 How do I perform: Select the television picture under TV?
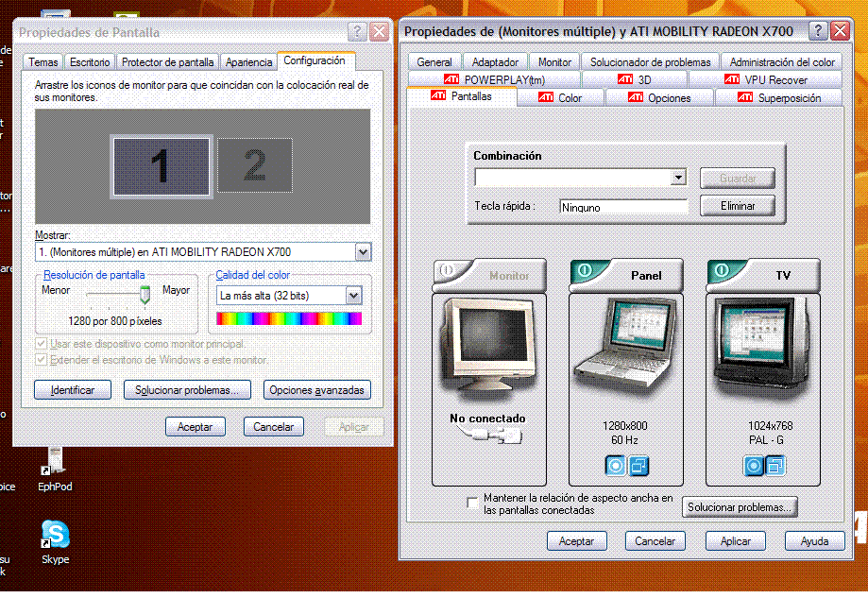(x=763, y=346)
